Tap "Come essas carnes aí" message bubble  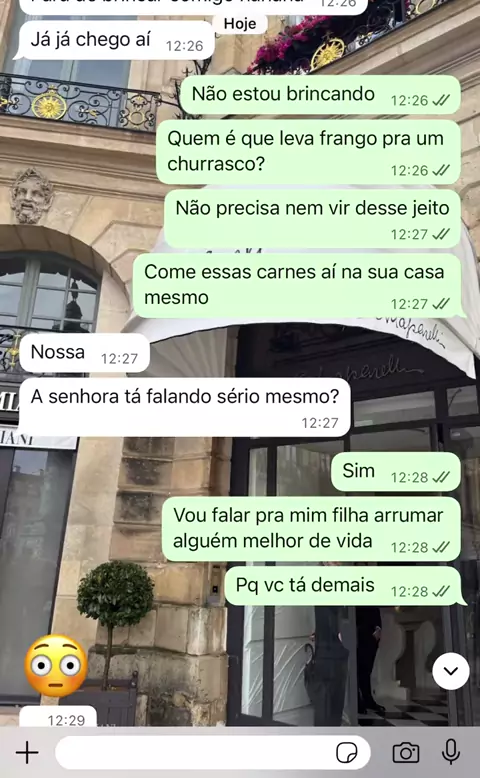tap(297, 286)
